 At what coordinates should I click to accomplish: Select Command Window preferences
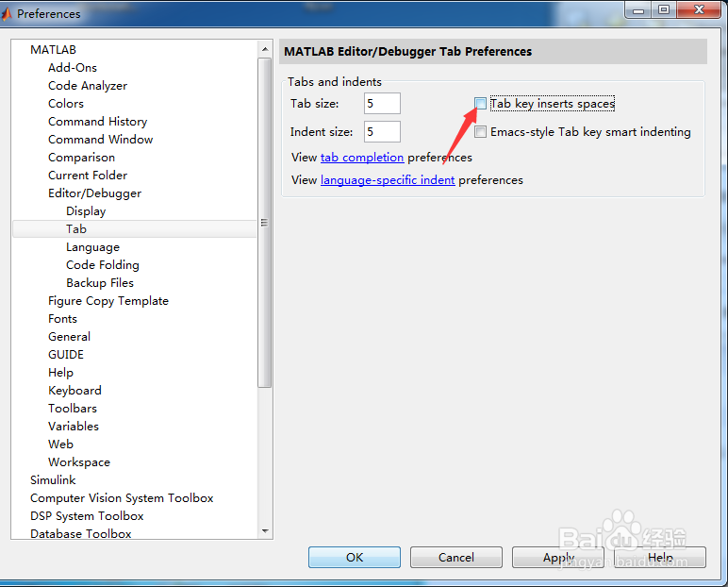[100, 140]
